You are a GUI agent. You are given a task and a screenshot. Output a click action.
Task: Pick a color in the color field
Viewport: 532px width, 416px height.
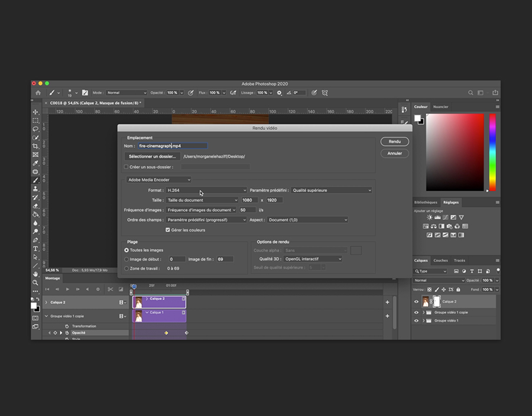(x=455, y=152)
